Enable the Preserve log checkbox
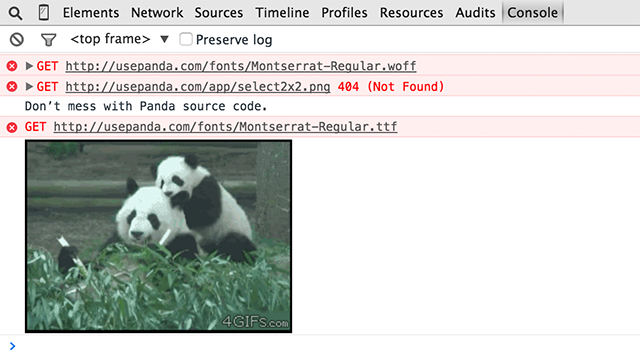Viewport: 640px width, 364px height. coord(186,39)
